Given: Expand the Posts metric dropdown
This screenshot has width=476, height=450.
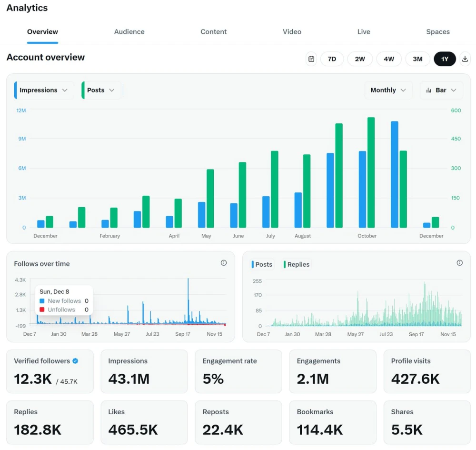Looking at the screenshot, I should (101, 90).
